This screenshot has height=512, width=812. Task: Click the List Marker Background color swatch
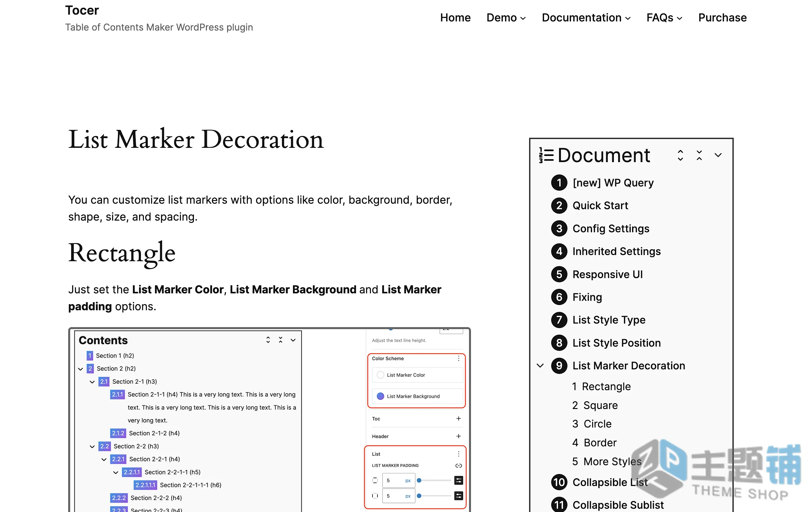coord(380,396)
